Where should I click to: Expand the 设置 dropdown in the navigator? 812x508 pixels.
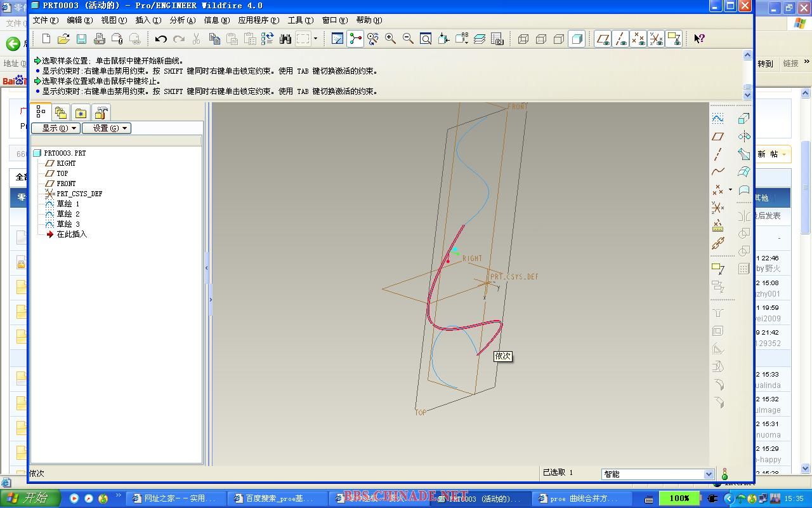coord(106,128)
